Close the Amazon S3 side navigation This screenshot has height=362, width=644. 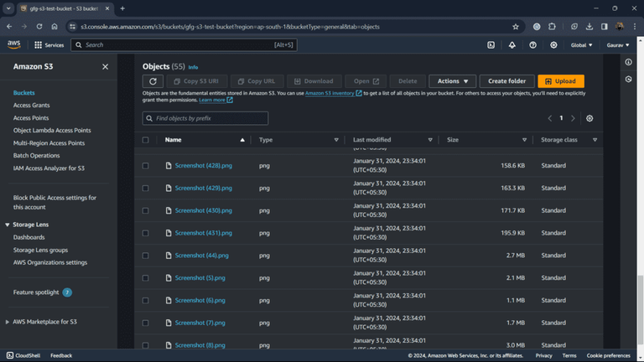105,66
